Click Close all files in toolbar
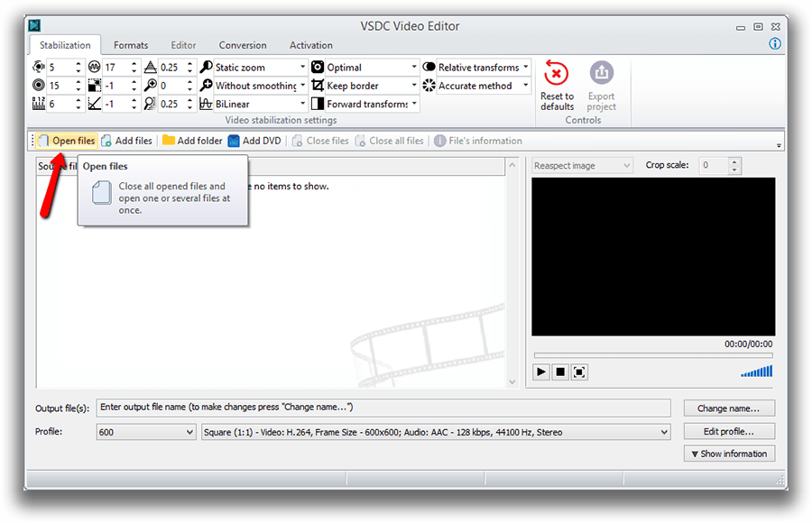 tap(390, 141)
